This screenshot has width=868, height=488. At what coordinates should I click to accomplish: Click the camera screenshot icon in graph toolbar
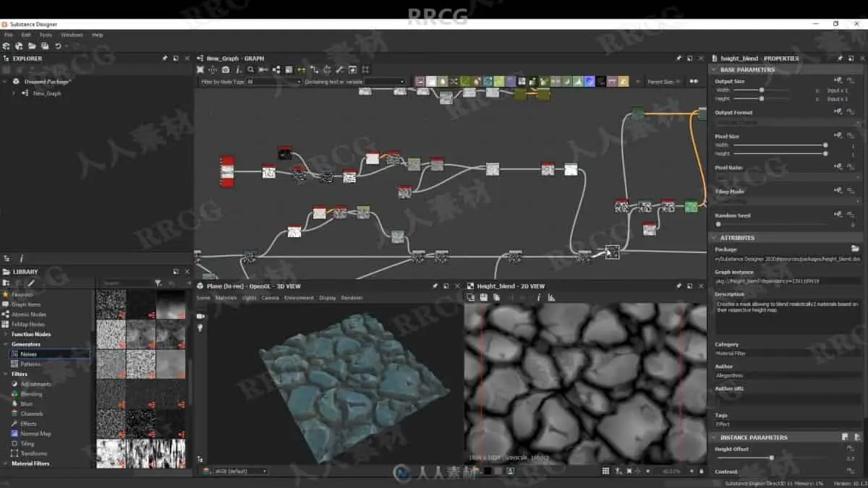pos(226,70)
